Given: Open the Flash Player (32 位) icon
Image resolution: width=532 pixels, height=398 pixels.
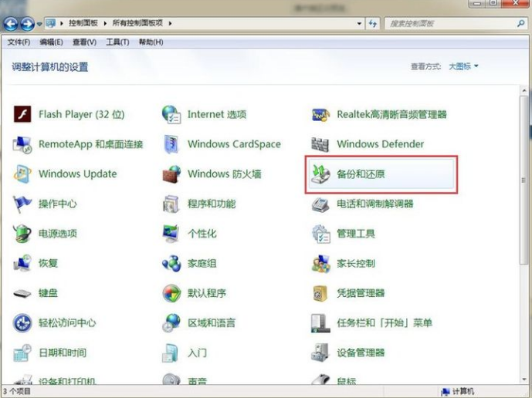Looking at the screenshot, I should tap(22, 114).
